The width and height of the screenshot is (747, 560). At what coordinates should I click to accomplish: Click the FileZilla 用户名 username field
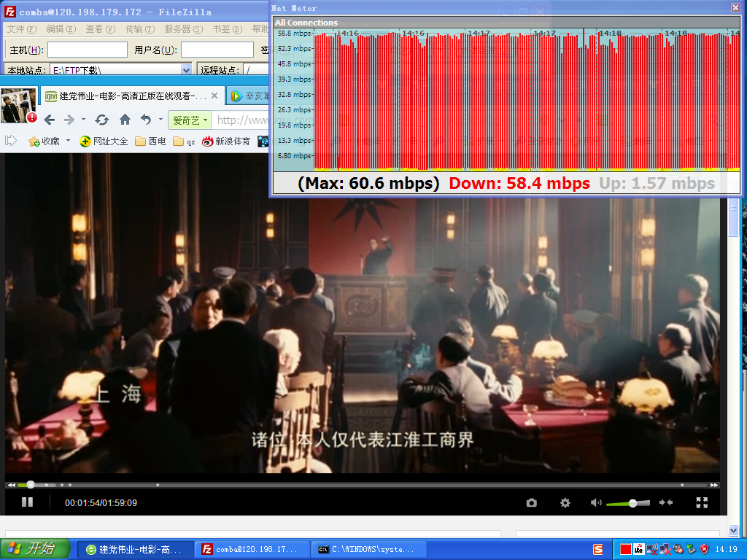coord(217,50)
